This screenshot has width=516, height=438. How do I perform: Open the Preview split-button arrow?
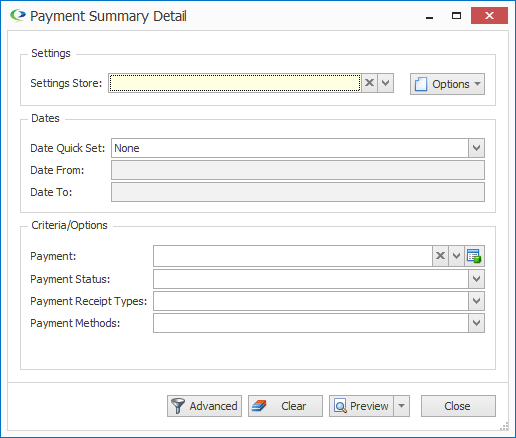[x=402, y=406]
